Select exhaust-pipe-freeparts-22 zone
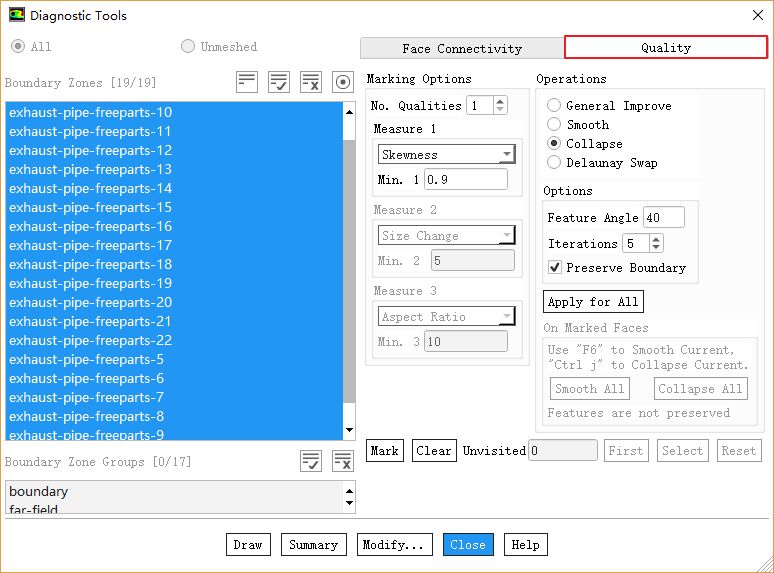Image resolution: width=774 pixels, height=573 pixels. pos(174,340)
